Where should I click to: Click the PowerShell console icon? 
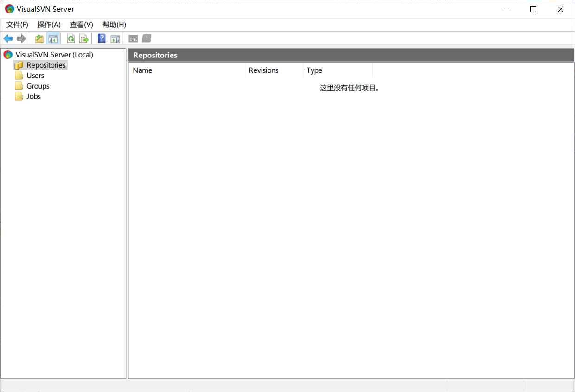133,38
